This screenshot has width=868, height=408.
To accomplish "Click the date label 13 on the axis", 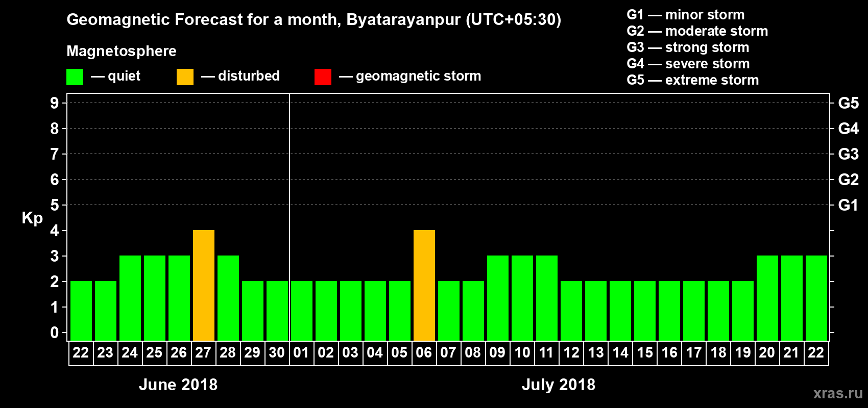I will pyautogui.click(x=595, y=352).
